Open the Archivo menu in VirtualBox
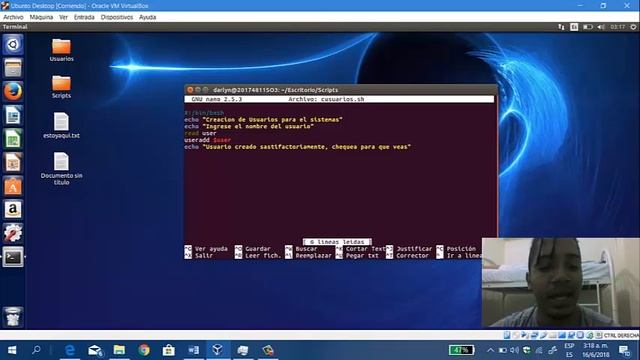The image size is (640, 360). tap(13, 17)
